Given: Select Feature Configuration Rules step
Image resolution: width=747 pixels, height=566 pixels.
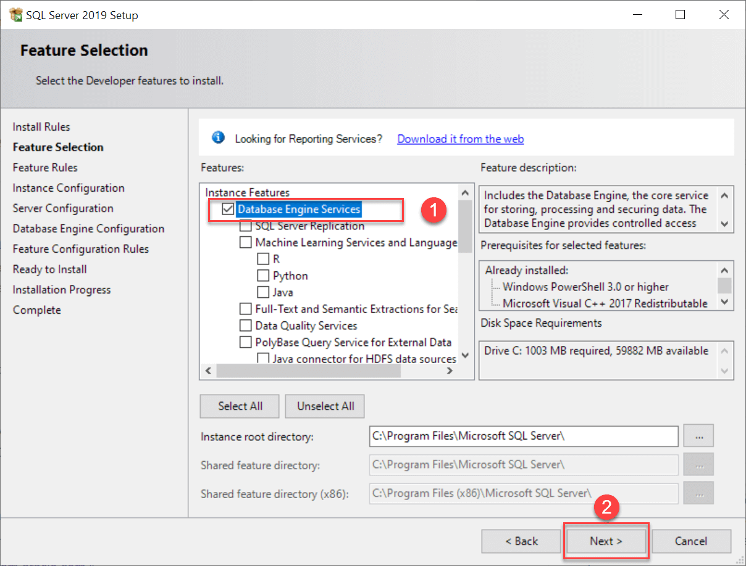Looking at the screenshot, I should (x=81, y=249).
